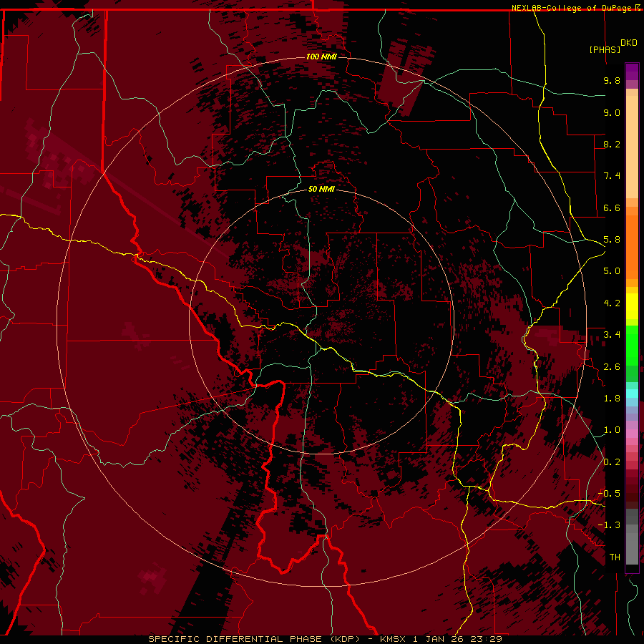Click the Specific Differential Phase caption at bottom
The height and width of the screenshot is (644, 644).
[325, 639]
